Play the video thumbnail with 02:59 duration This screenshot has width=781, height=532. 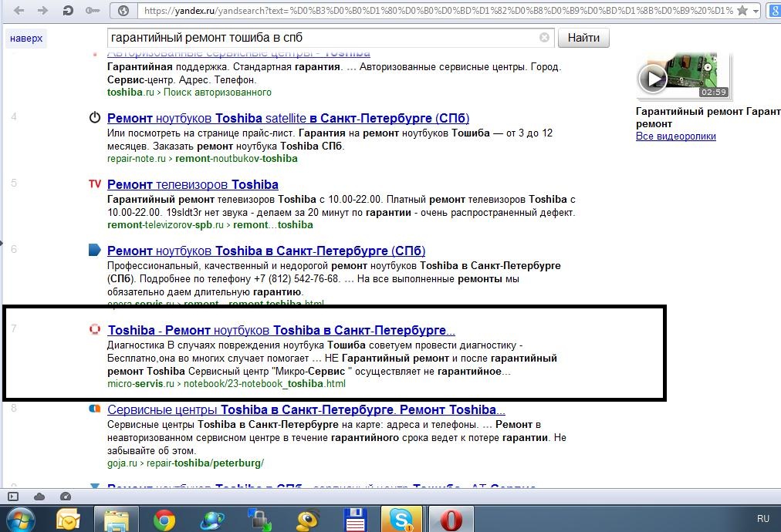[x=685, y=76]
